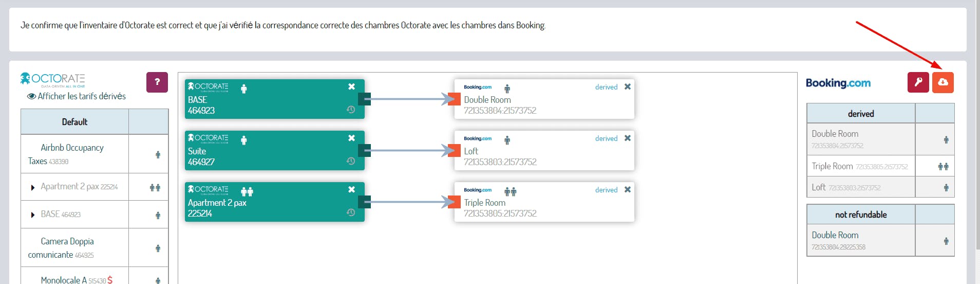The height and width of the screenshot is (284, 980).
Task: Delete the Loft Booking mapping
Action: [627, 138]
